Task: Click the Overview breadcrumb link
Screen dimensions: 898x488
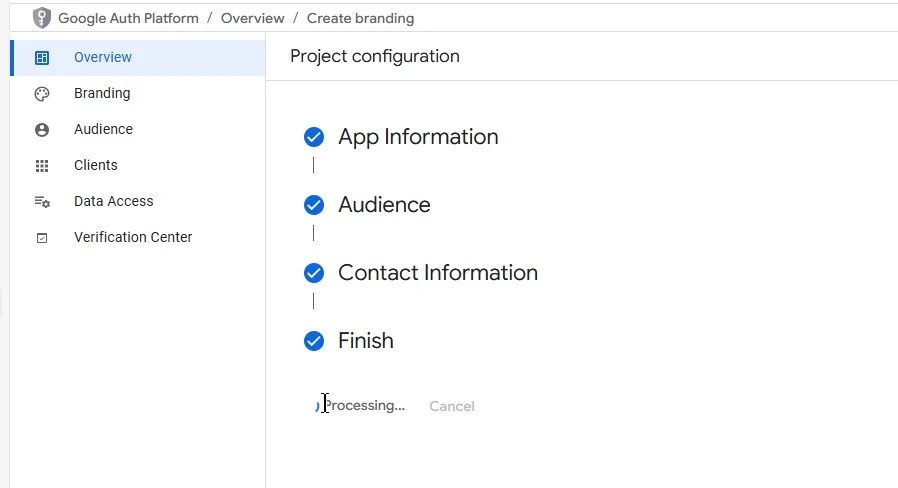Action: [x=250, y=18]
